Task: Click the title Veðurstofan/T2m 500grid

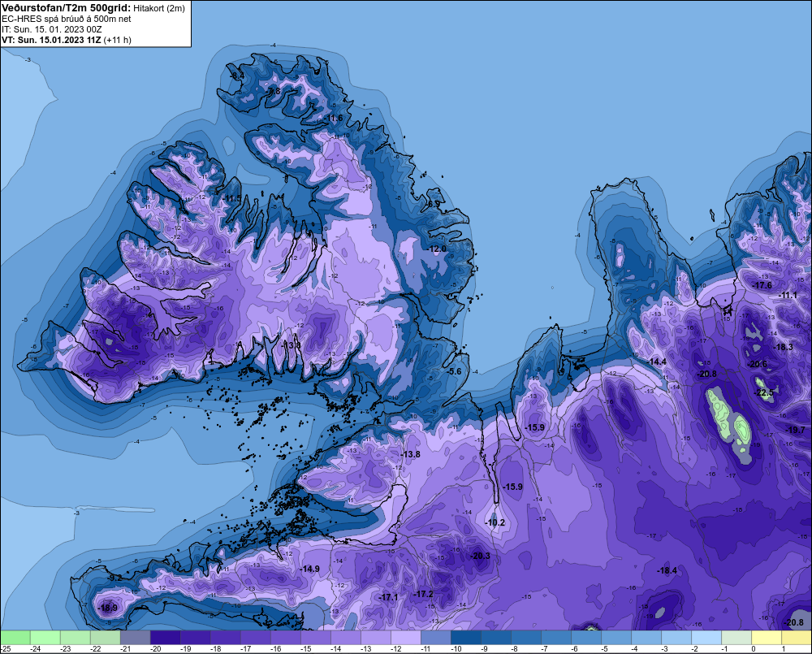Action: [67, 8]
